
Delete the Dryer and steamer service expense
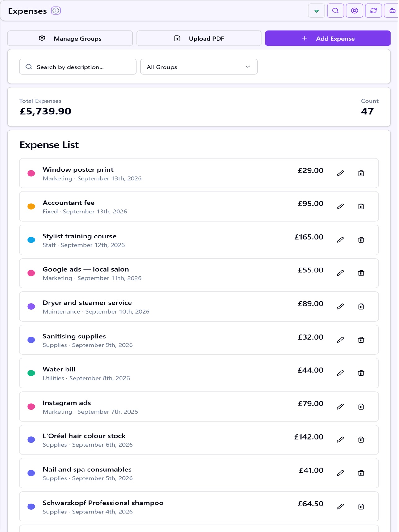(361, 306)
